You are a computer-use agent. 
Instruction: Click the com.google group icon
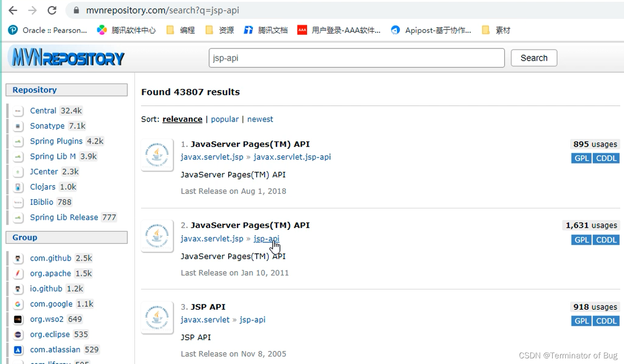pyautogui.click(x=18, y=304)
